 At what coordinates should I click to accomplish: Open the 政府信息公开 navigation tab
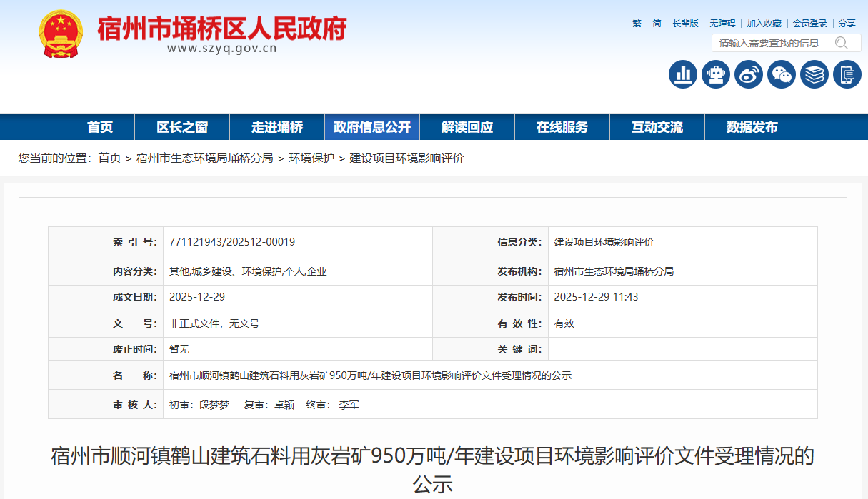pyautogui.click(x=371, y=127)
